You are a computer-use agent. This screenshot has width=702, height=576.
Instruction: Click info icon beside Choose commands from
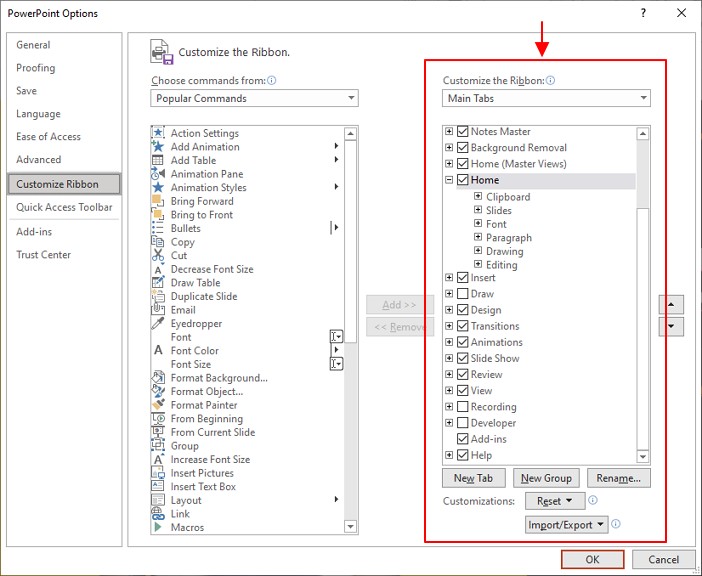point(272,81)
